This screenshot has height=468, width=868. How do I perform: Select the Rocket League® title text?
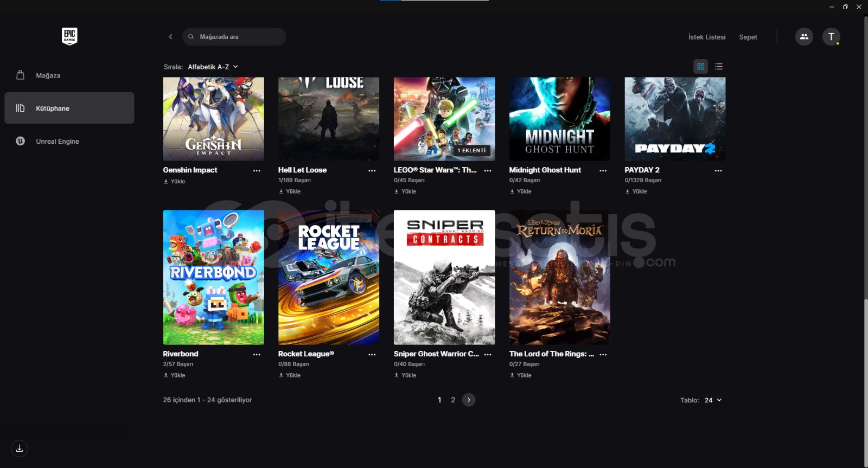pos(306,354)
